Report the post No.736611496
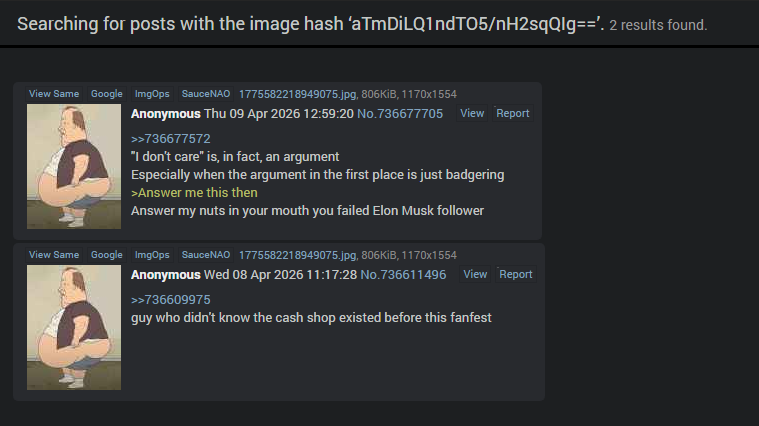Image resolution: width=759 pixels, height=426 pixels. pos(516,274)
